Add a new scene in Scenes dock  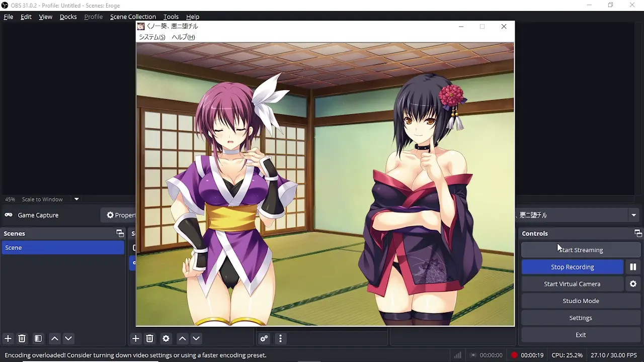(x=8, y=338)
